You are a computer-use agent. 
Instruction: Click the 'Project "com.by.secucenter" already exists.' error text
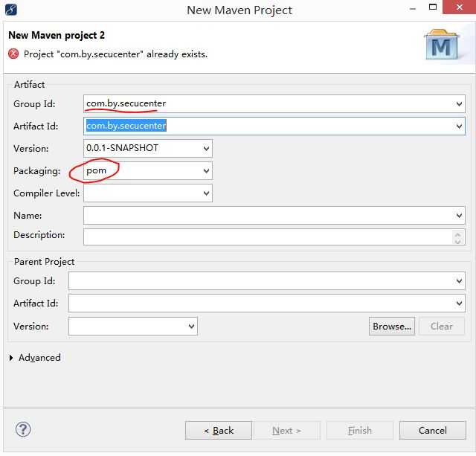click(x=116, y=54)
